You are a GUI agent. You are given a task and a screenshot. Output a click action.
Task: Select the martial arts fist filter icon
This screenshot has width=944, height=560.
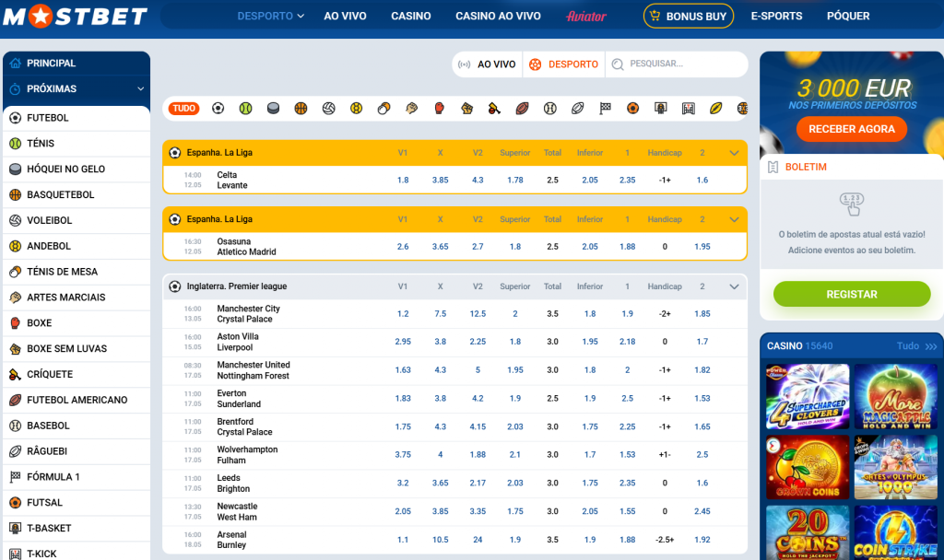point(412,109)
